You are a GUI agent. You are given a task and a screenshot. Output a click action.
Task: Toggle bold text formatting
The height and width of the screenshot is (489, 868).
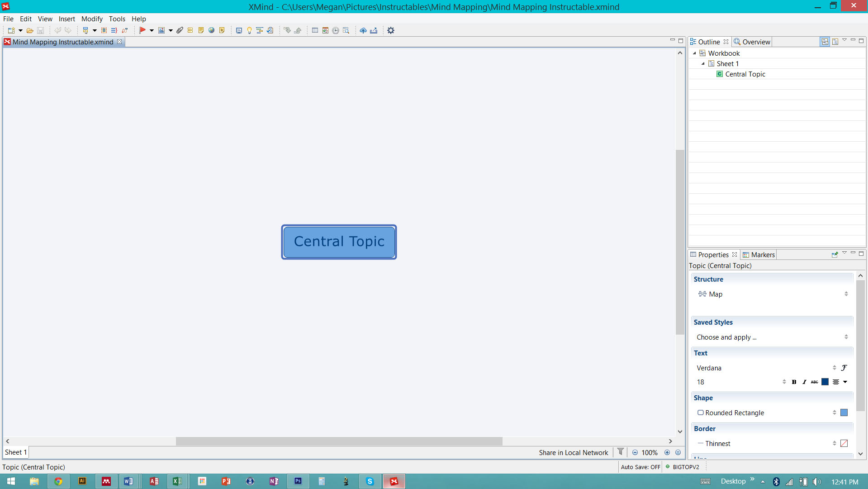pyautogui.click(x=794, y=382)
